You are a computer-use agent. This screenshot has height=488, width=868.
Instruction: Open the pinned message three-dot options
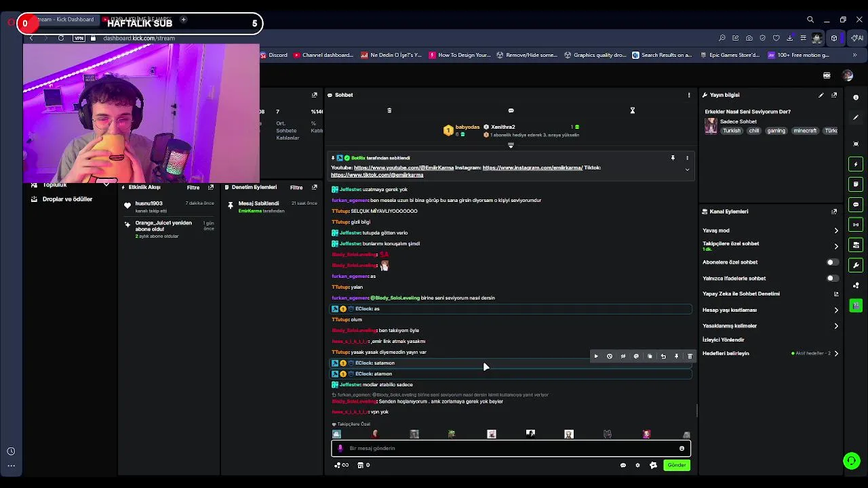click(687, 158)
